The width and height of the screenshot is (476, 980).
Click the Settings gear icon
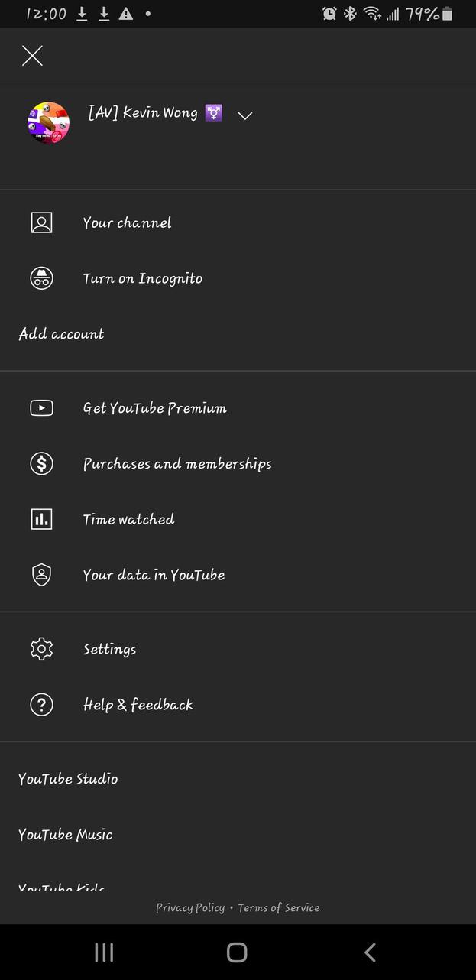pyautogui.click(x=41, y=648)
